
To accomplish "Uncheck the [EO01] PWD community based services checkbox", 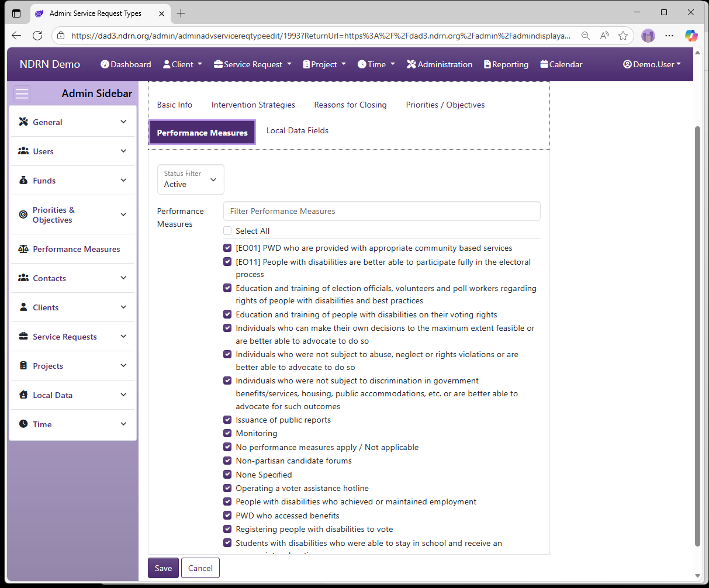I will tap(227, 248).
